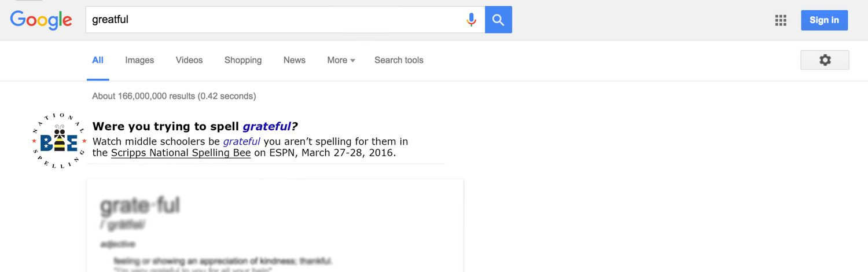Click the blue Sign in button

pyautogui.click(x=824, y=20)
